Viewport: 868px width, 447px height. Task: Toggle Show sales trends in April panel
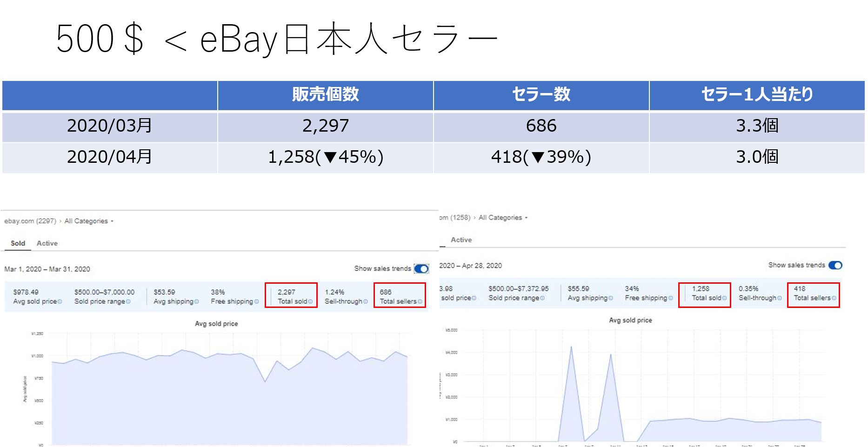coord(835,265)
